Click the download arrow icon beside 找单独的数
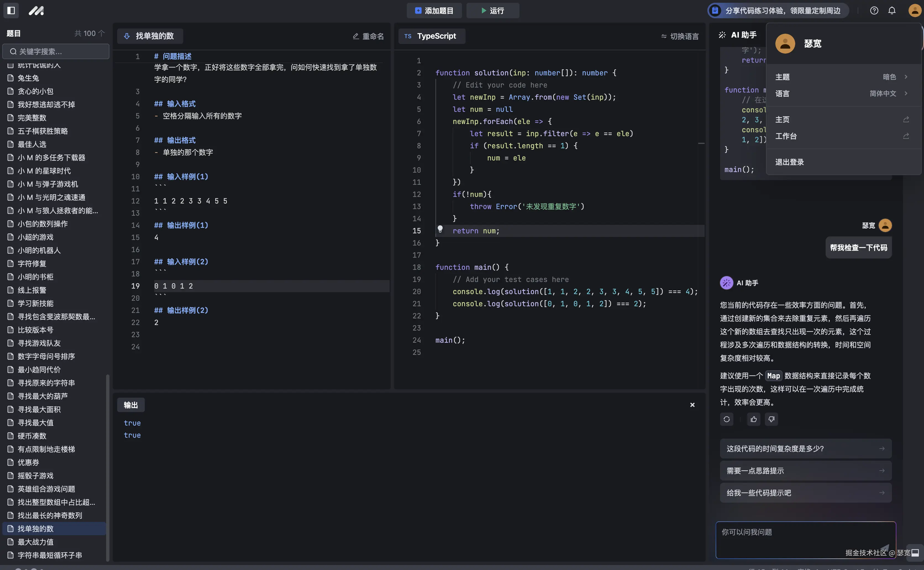 127,36
